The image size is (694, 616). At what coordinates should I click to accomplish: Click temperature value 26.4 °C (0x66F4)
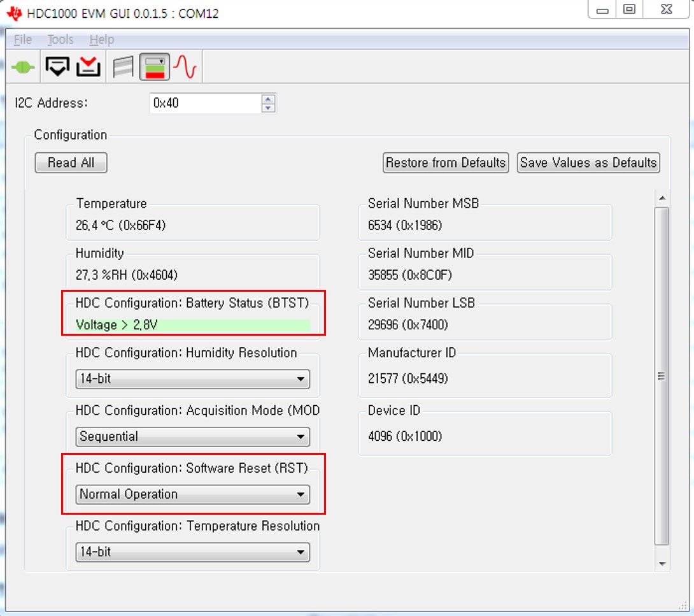(120, 226)
